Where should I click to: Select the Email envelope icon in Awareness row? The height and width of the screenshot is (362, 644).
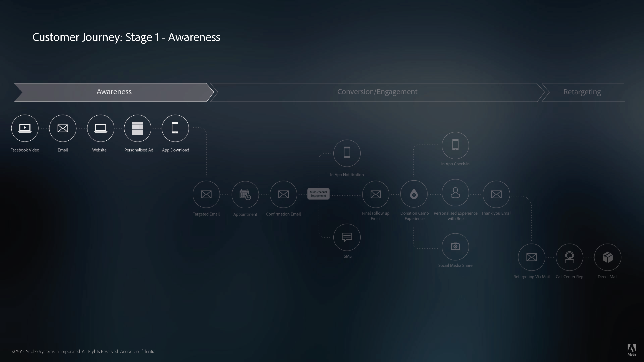click(x=63, y=128)
